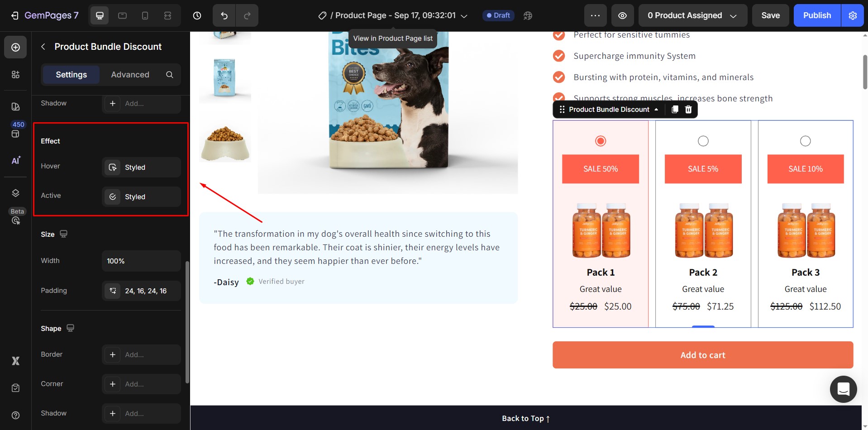
Task: Open publish settings gear icon
Action: tap(853, 15)
